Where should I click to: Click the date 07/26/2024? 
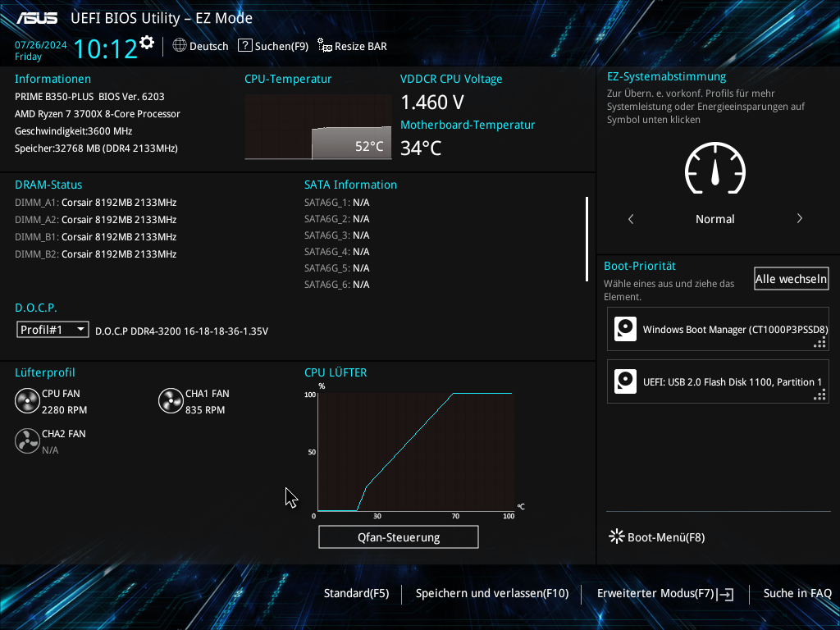tap(41, 45)
